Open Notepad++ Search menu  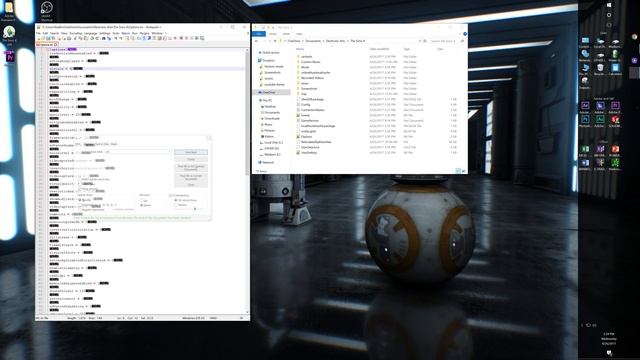pos(54,33)
